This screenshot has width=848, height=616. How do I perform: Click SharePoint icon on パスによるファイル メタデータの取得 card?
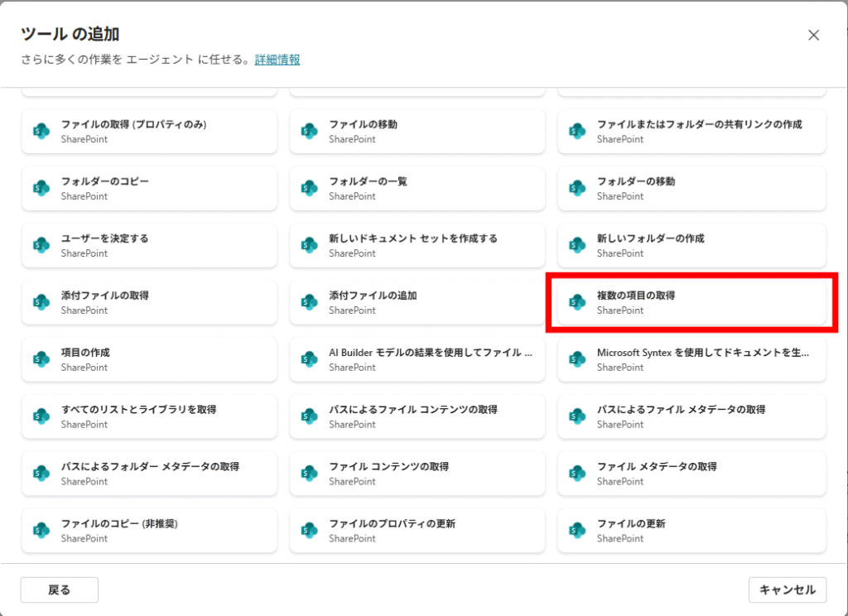point(577,416)
